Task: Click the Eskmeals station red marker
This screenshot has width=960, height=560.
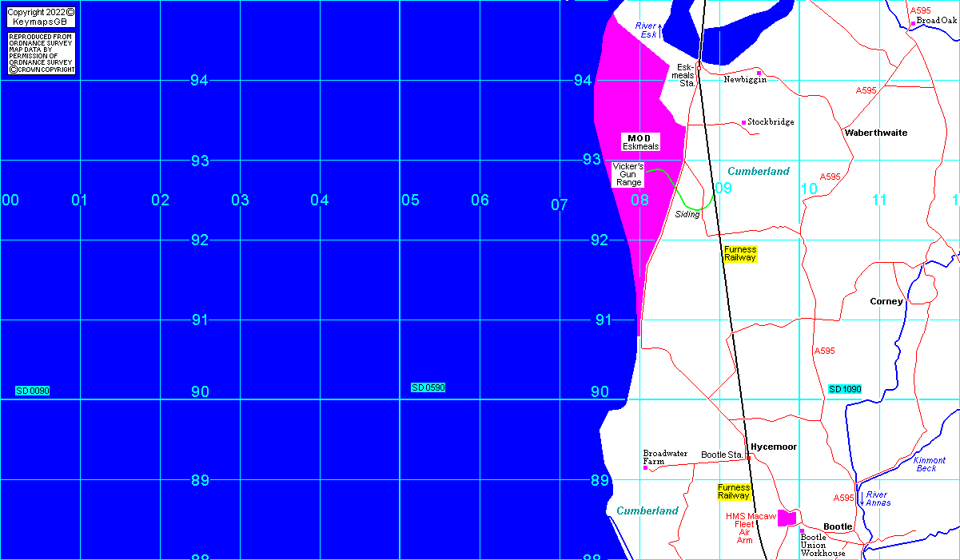Action: click(x=698, y=68)
